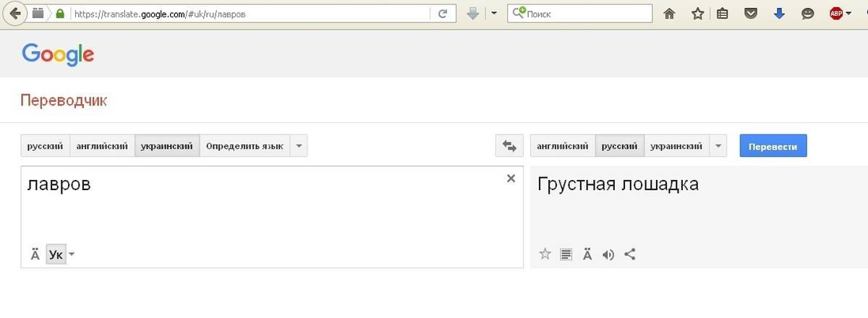Reload the page with the refresh icon
This screenshot has height=318, width=868.
pyautogui.click(x=443, y=13)
